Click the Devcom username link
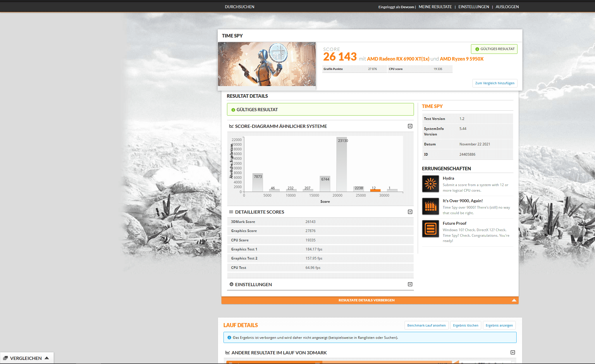Screen dimensions: 595x364 pyautogui.click(x=407, y=7)
